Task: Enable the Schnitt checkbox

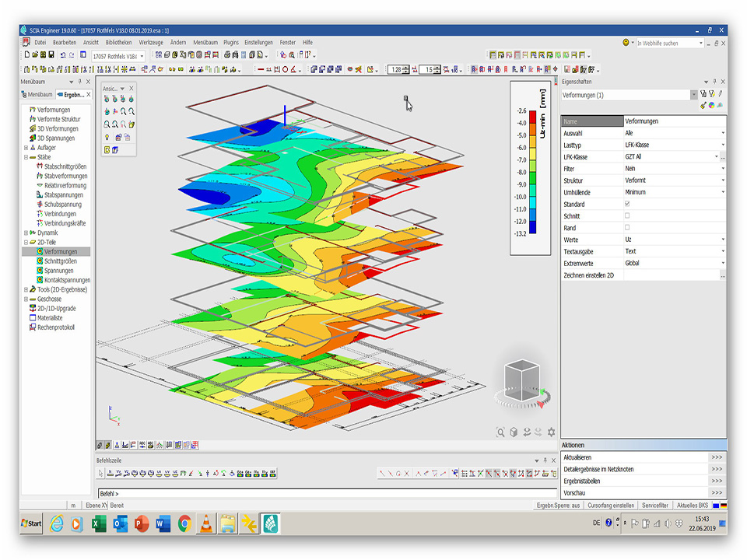Action: click(627, 215)
